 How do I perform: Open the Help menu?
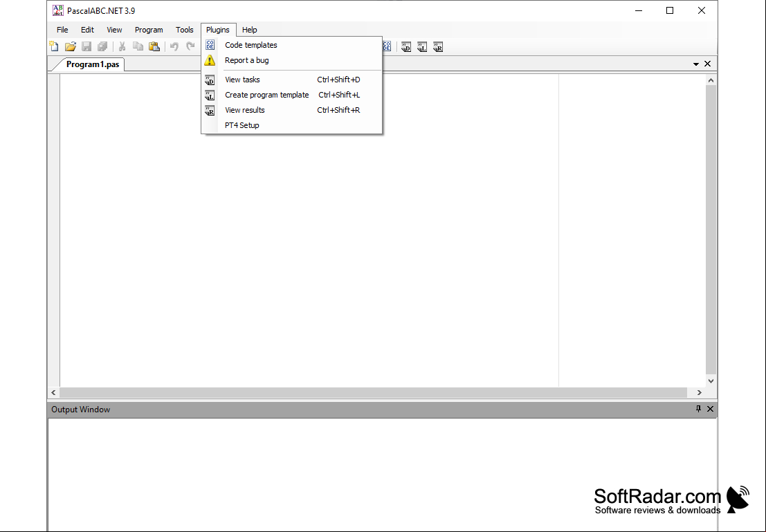point(250,30)
